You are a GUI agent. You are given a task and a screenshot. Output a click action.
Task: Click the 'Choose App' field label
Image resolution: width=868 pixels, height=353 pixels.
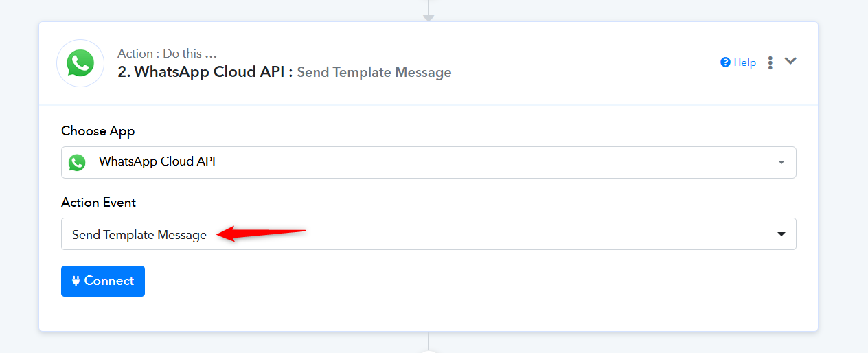[98, 130]
